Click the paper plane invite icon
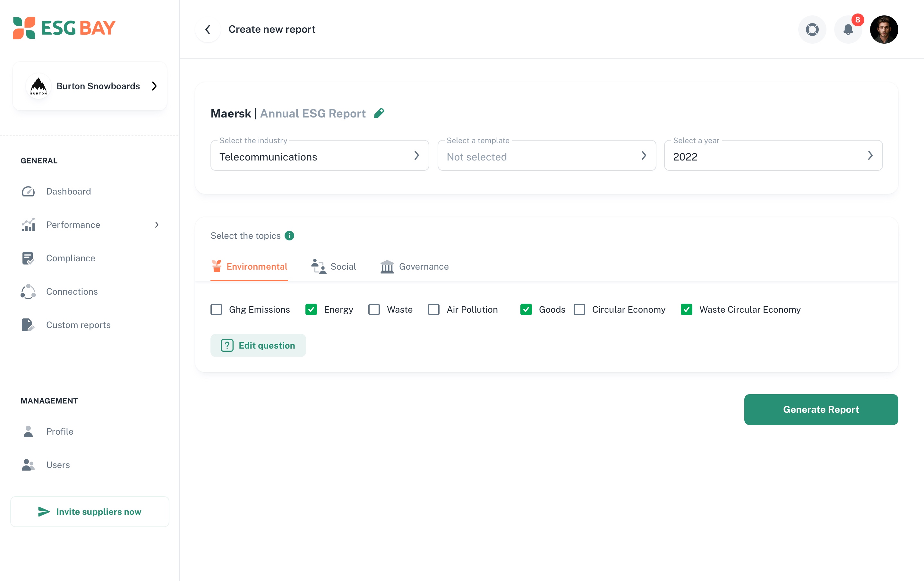The height and width of the screenshot is (581, 924). [x=44, y=511]
